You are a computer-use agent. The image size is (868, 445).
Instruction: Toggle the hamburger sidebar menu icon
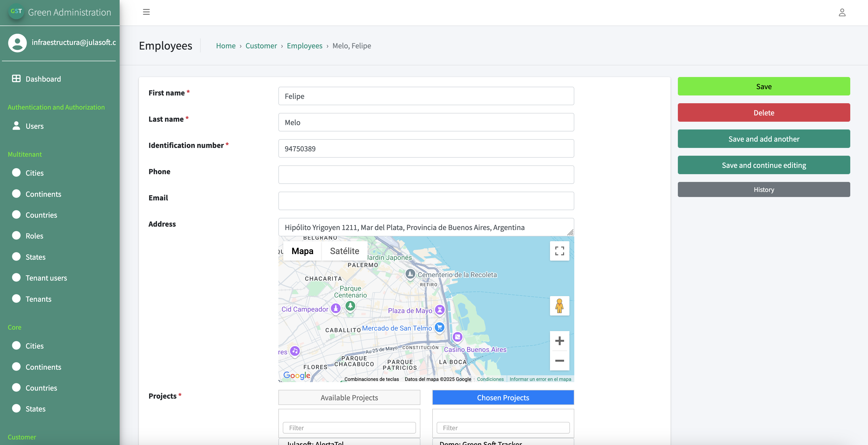(x=146, y=12)
